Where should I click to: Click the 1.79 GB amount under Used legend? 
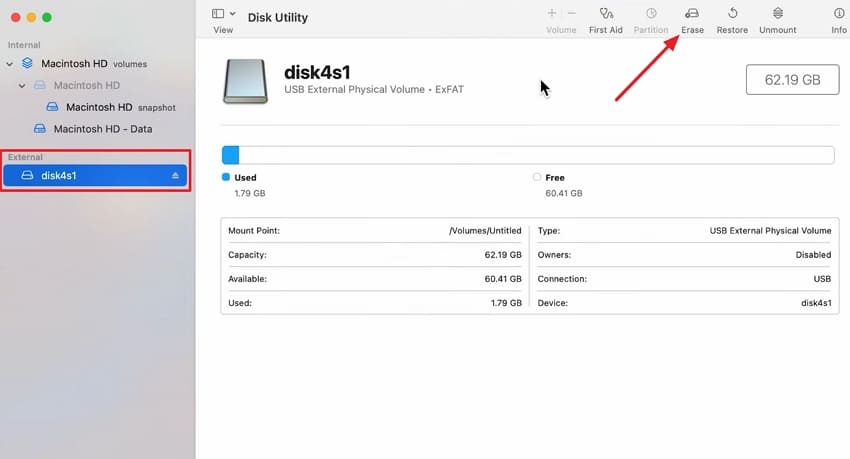250,193
